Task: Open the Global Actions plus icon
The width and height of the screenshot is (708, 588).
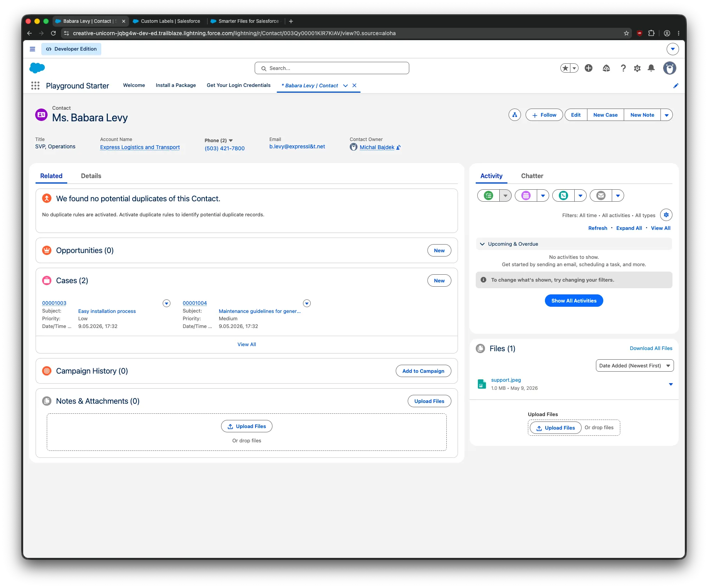Action: point(589,68)
